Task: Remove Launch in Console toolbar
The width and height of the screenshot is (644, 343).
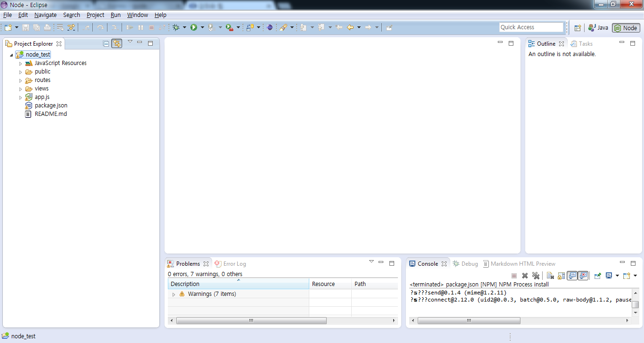Action: point(525,276)
